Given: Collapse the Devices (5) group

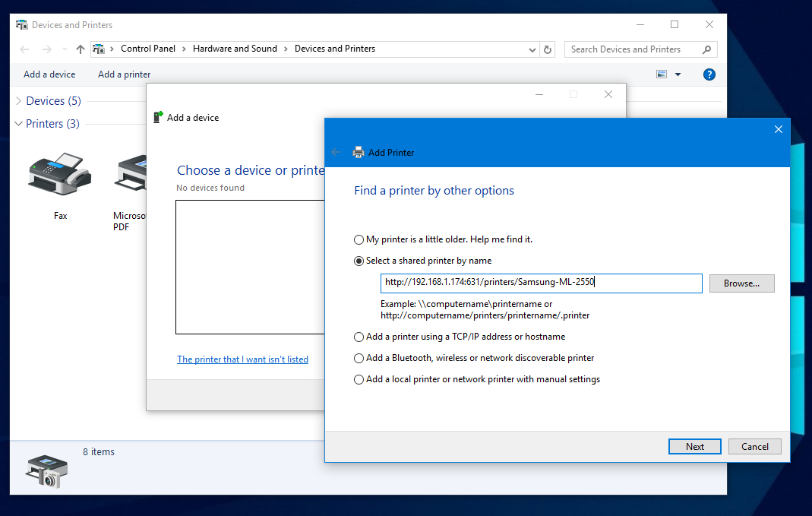Looking at the screenshot, I should tap(19, 101).
